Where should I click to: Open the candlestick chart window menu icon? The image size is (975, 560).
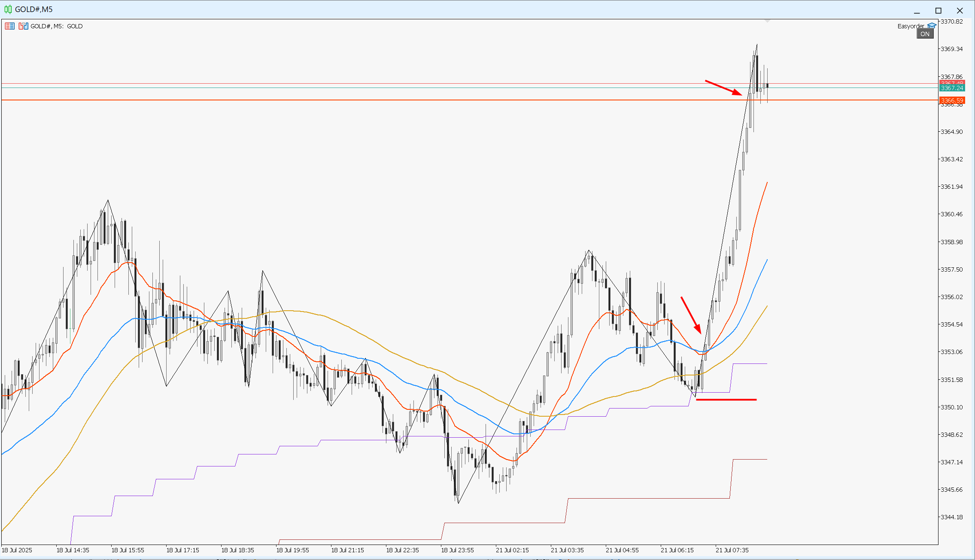click(8, 9)
